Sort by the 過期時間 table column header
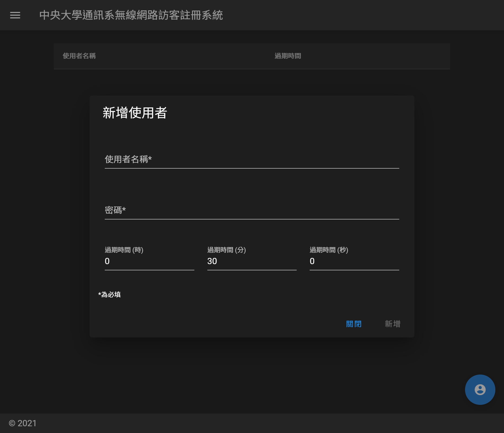Screen dimensions: 504x433 point(288,56)
